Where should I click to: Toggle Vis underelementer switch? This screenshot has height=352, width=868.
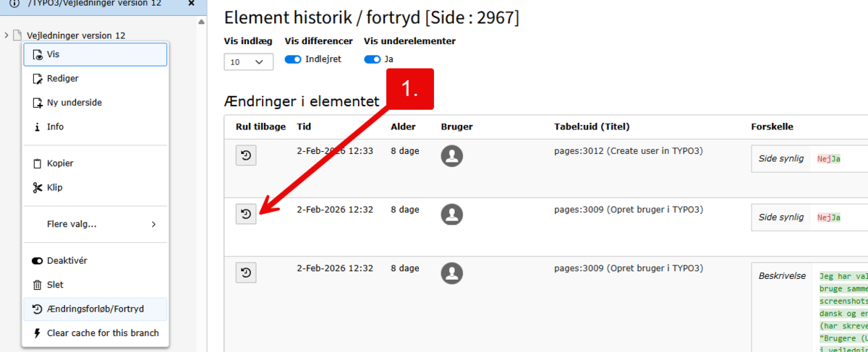pos(372,59)
